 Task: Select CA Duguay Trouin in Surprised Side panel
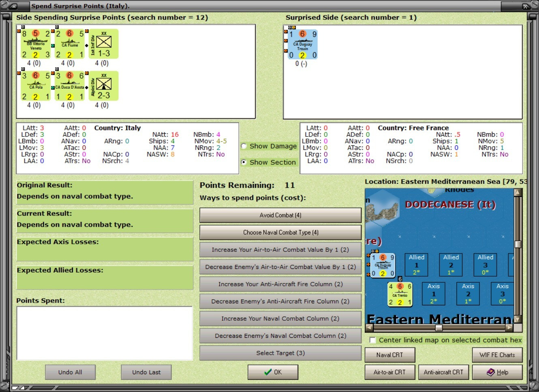click(x=302, y=44)
